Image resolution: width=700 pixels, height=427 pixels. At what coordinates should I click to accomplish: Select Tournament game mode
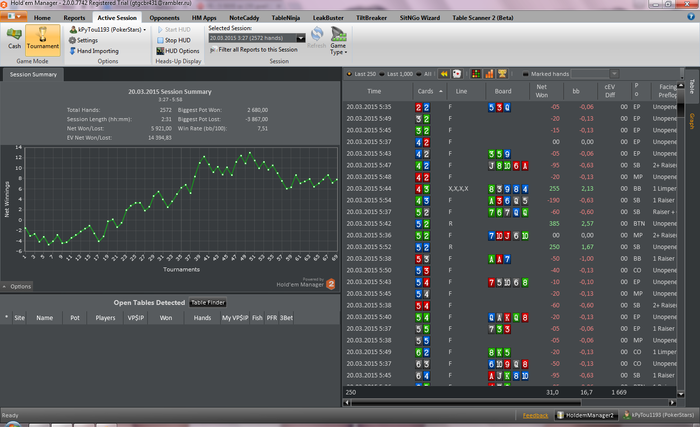[42, 39]
